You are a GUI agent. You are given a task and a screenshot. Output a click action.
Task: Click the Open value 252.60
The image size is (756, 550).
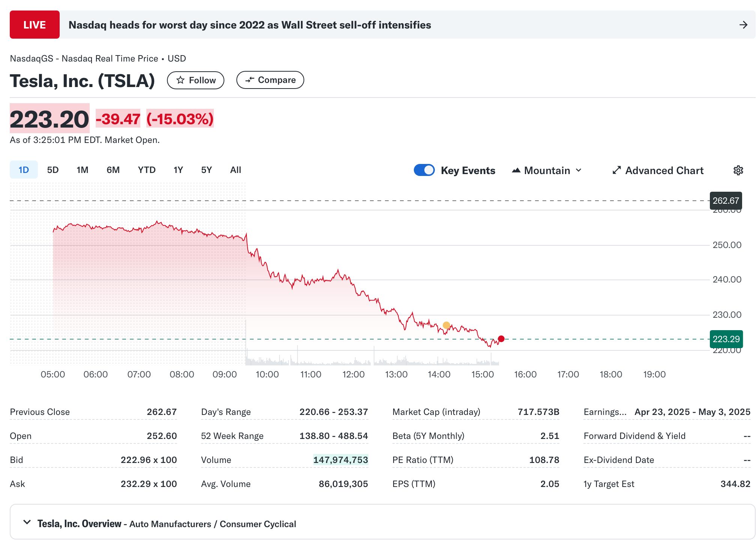[x=162, y=436]
